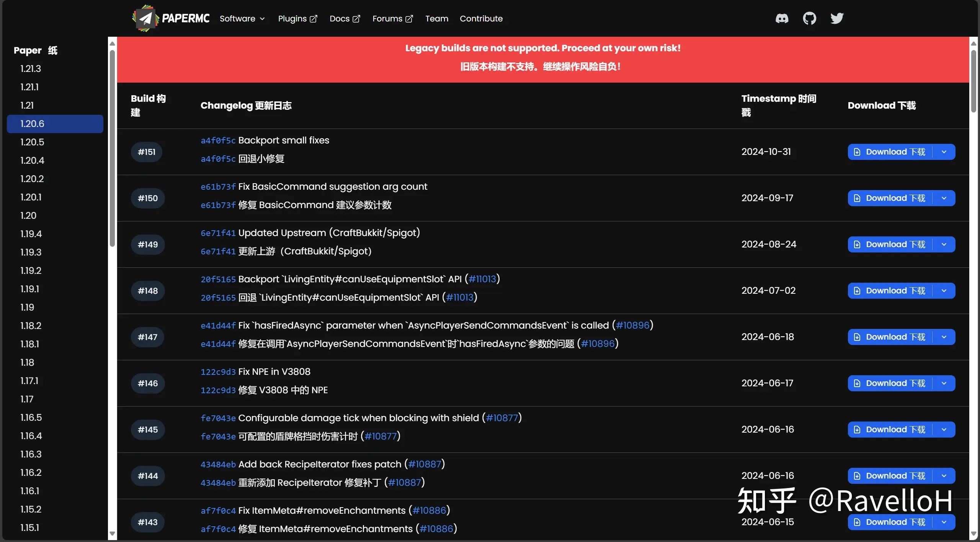Select version 1.21.3 in the sidebar
Viewport: 980px width, 542px height.
pyautogui.click(x=31, y=69)
